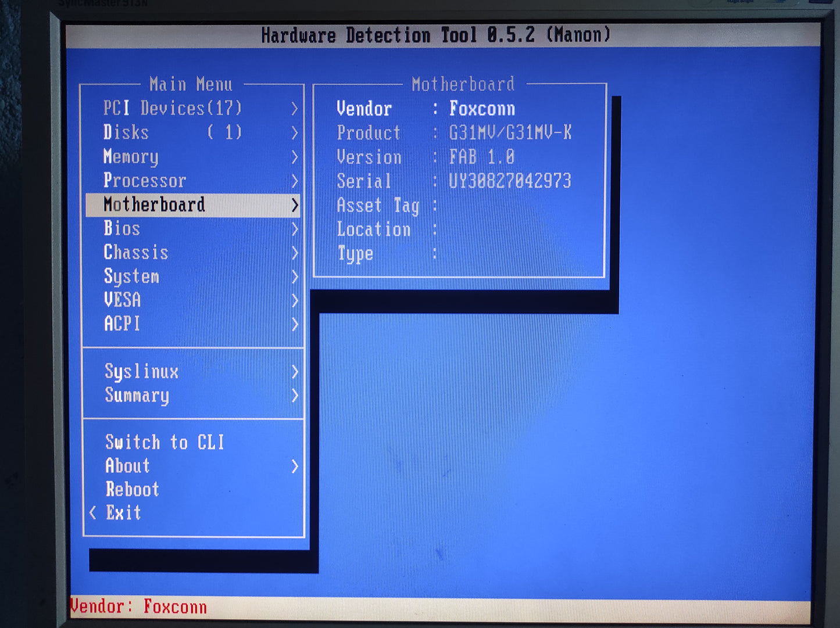Open the Memory section
Image resolution: width=840 pixels, height=628 pixels.
point(131,157)
